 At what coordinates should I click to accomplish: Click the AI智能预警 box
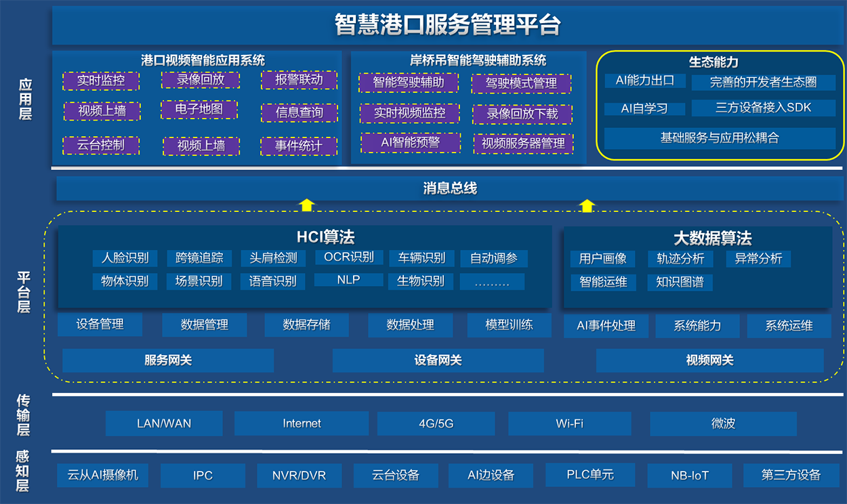coord(411,142)
